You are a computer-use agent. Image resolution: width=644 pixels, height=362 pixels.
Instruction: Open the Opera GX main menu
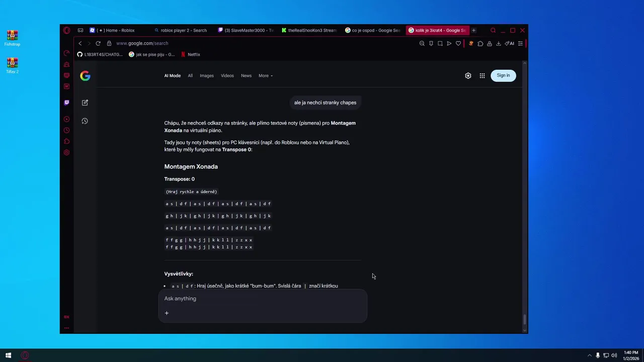coord(66,30)
